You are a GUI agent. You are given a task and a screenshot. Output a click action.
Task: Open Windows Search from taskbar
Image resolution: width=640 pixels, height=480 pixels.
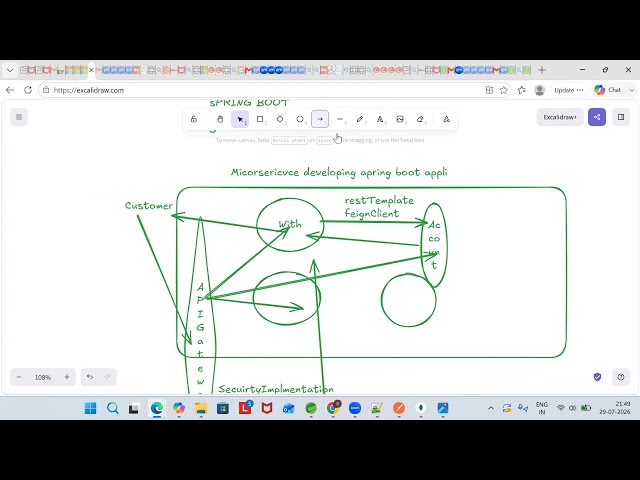113,408
